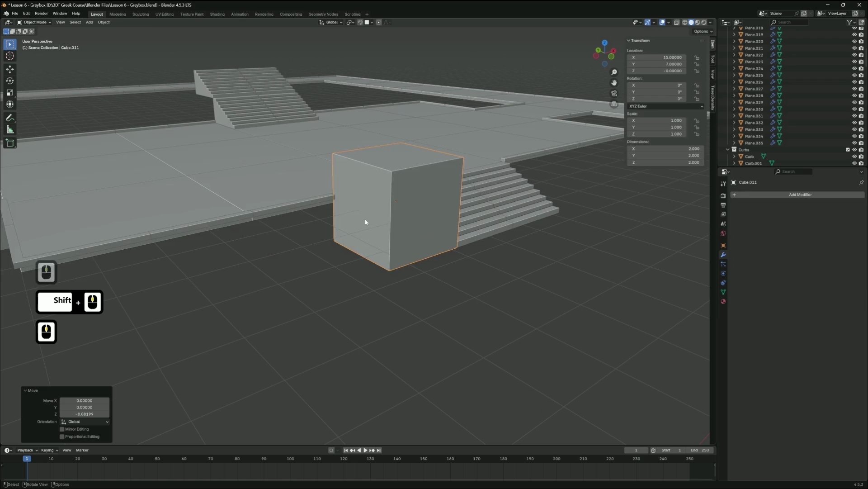Toggle camera view icon in viewport
Screen dimensions: 868x489
614,93
